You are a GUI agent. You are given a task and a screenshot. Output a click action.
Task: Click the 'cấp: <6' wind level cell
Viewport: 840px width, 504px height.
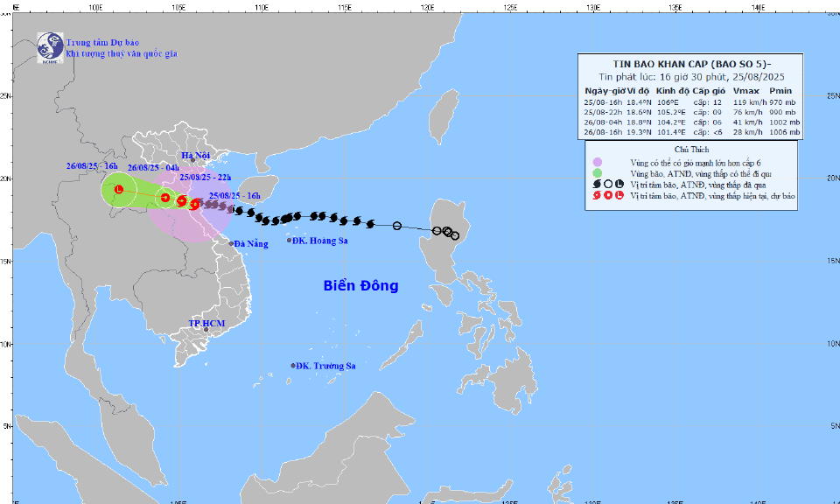point(708,132)
